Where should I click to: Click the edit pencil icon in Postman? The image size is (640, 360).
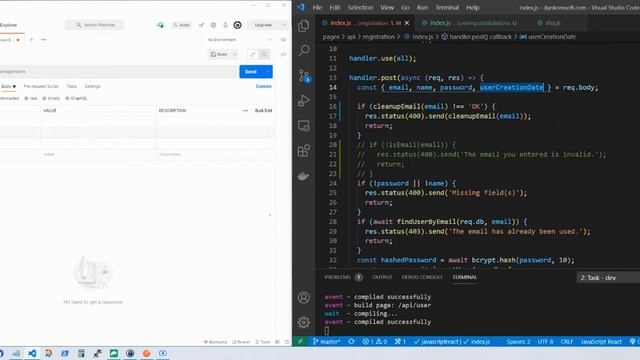coord(253,54)
